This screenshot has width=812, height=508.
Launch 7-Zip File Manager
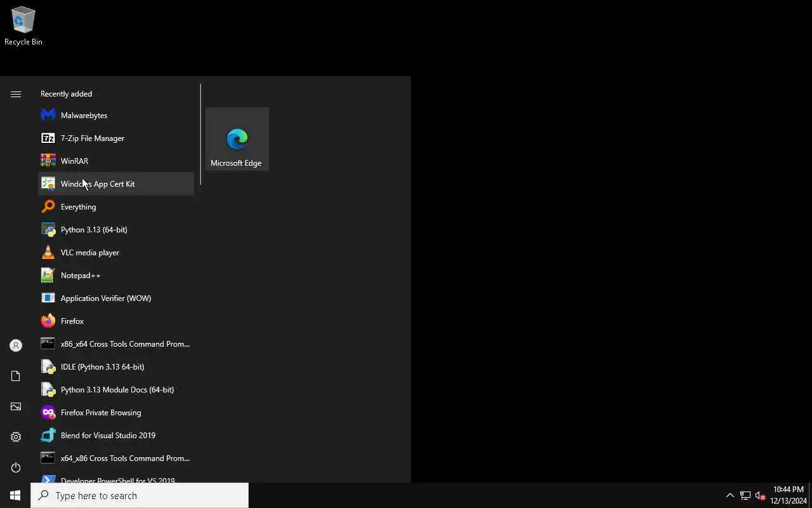(116, 138)
